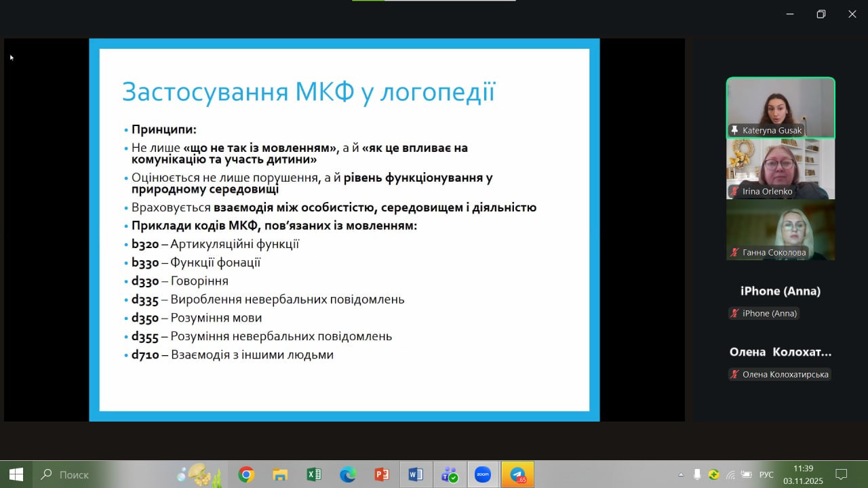Switch the РУС keyboard language indicator
Viewport: 868px width, 488px height.
(x=766, y=474)
